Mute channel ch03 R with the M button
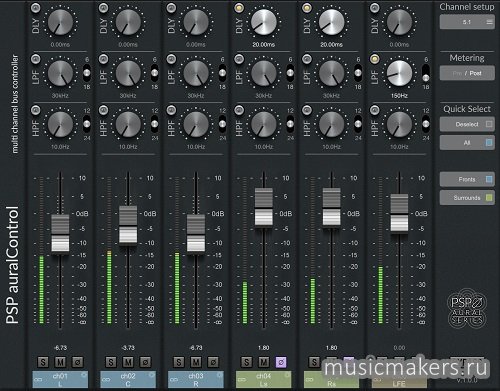The height and width of the screenshot is (391, 500). 196,362
